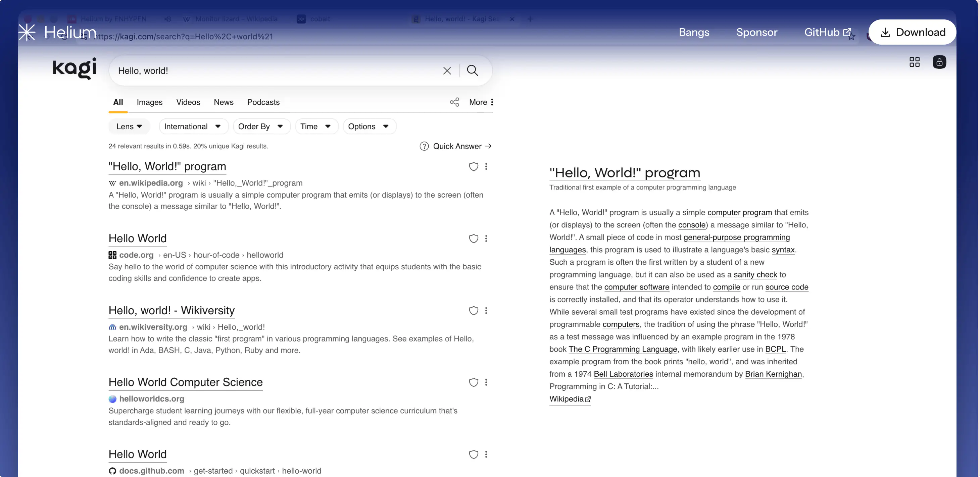Screen dimensions: 980x477
Task: Click the Helium asterisk logo
Action: pyautogui.click(x=27, y=32)
